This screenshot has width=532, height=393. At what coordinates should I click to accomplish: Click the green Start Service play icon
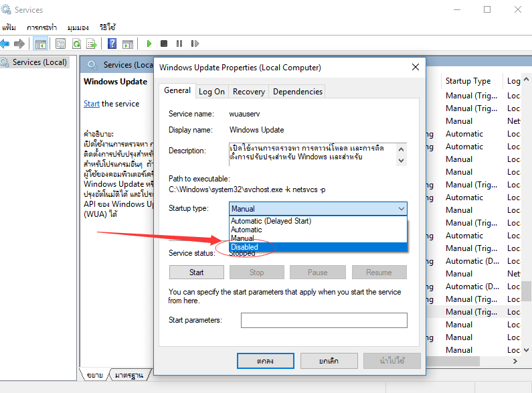click(149, 44)
